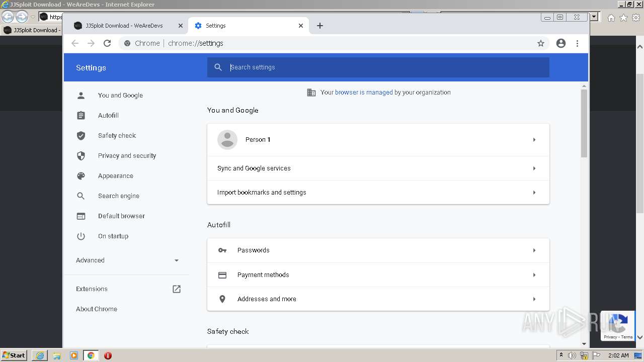
Task: Open Person 1 details arrow
Action: (x=534, y=140)
